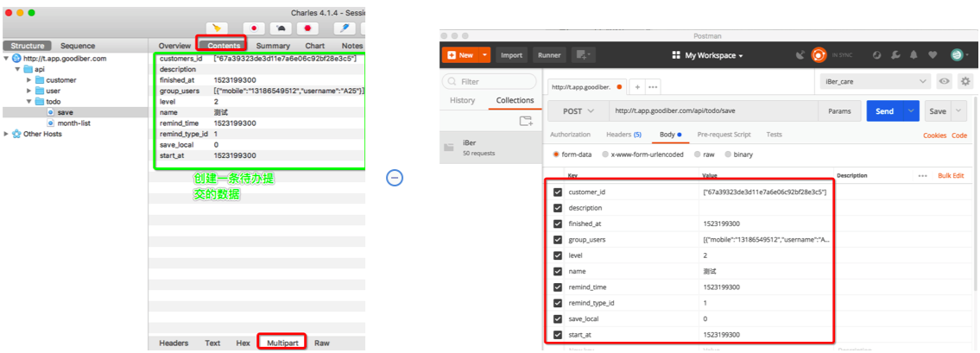Switch to the Sequence view in Charles
The height and width of the screenshot is (353, 980).
tap(78, 46)
